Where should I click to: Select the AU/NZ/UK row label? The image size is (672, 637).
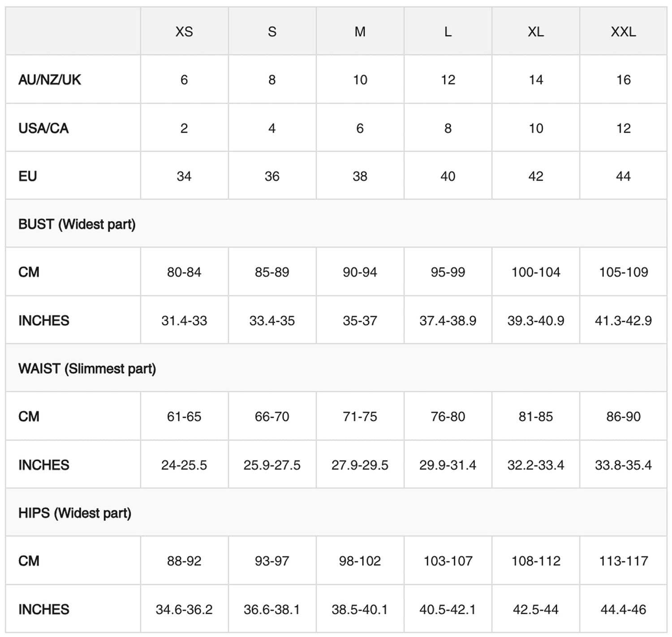tap(50, 80)
